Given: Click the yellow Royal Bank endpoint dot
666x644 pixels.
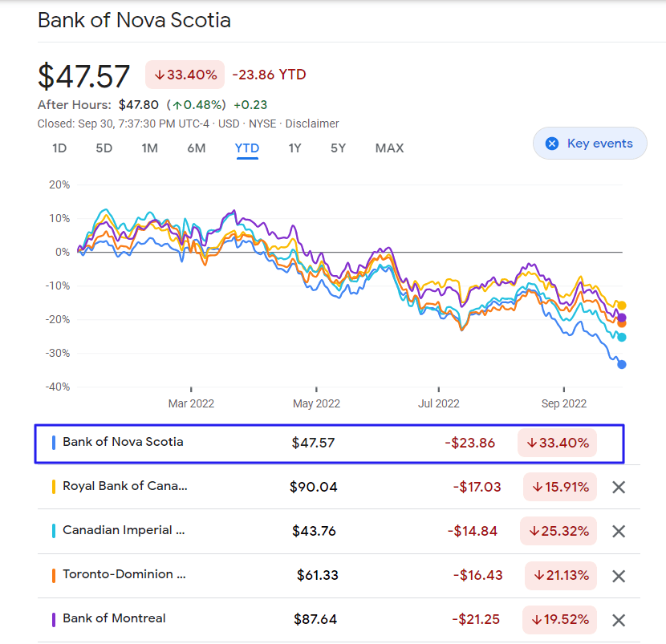Looking at the screenshot, I should (x=621, y=306).
